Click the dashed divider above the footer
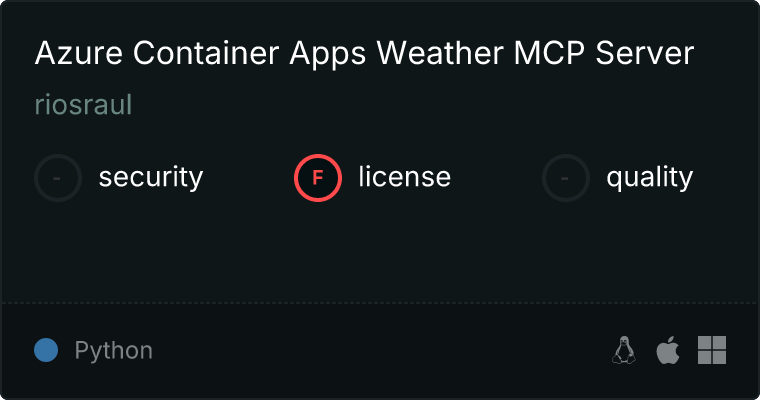 click(380, 303)
